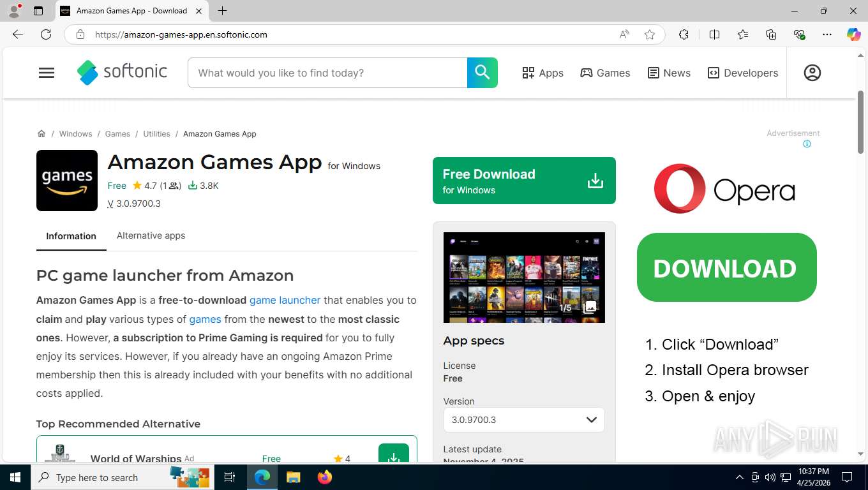868x490 pixels.
Task: Click the World of Warships link
Action: pyautogui.click(x=136, y=458)
